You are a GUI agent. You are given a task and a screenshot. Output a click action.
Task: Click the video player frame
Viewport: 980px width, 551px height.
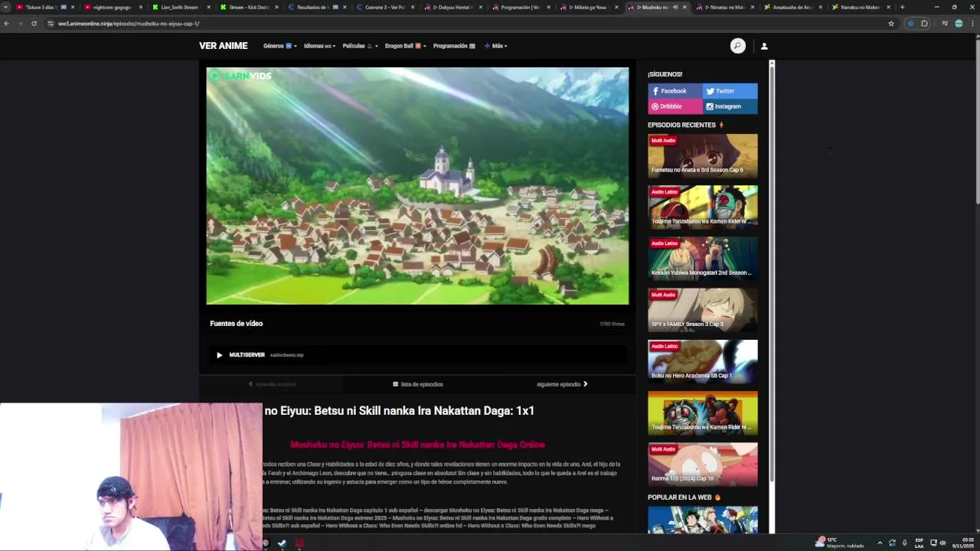[417, 186]
